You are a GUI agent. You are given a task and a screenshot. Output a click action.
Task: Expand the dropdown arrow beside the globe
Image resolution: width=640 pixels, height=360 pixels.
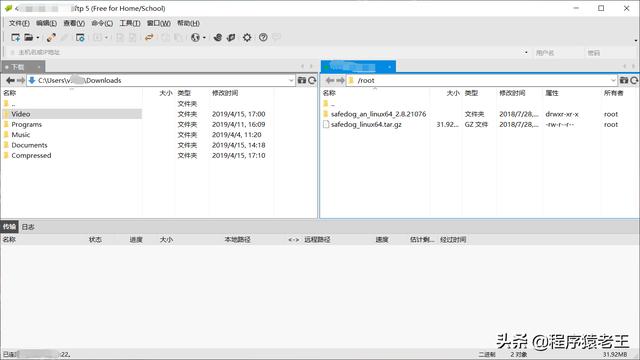point(204,38)
